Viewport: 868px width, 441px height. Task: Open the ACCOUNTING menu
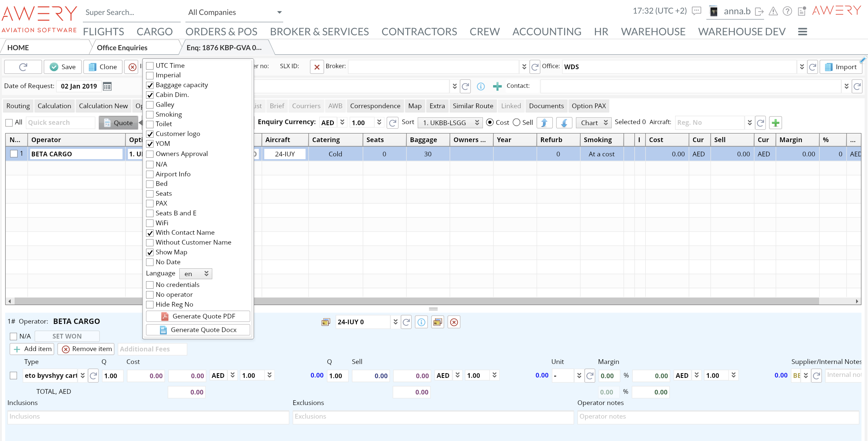point(547,32)
